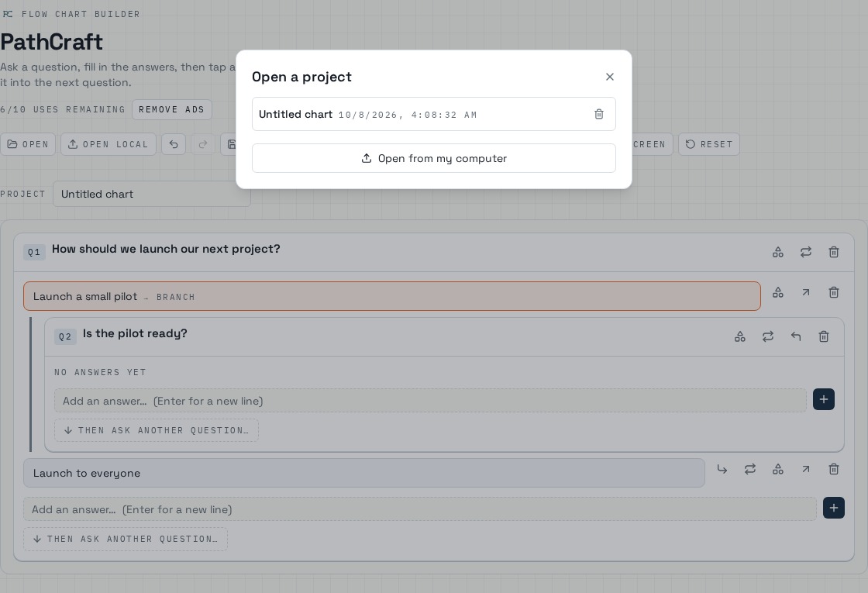Delete the 'Launch a small pilot' answer
The image size is (868, 593).
[x=834, y=292]
